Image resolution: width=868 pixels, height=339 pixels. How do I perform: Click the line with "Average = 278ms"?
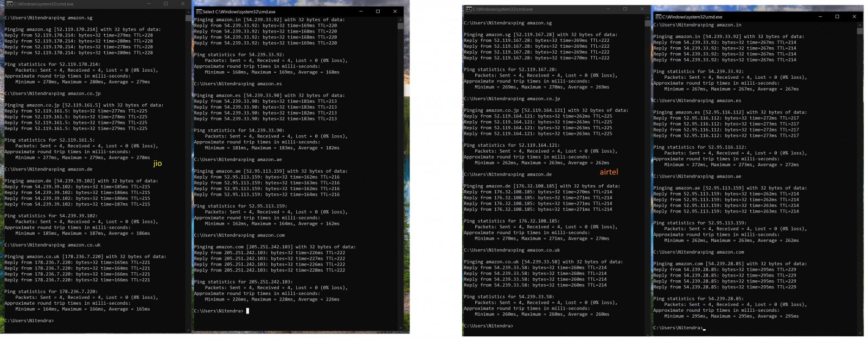click(82, 158)
